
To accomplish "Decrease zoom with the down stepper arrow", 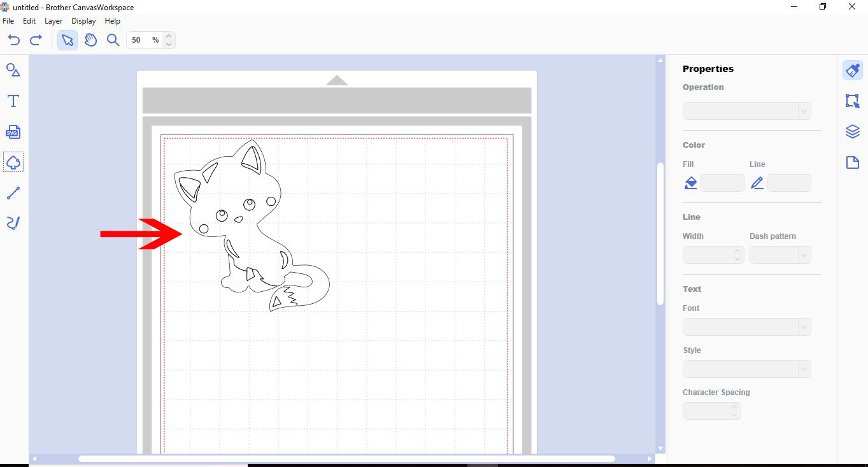I will (169, 45).
